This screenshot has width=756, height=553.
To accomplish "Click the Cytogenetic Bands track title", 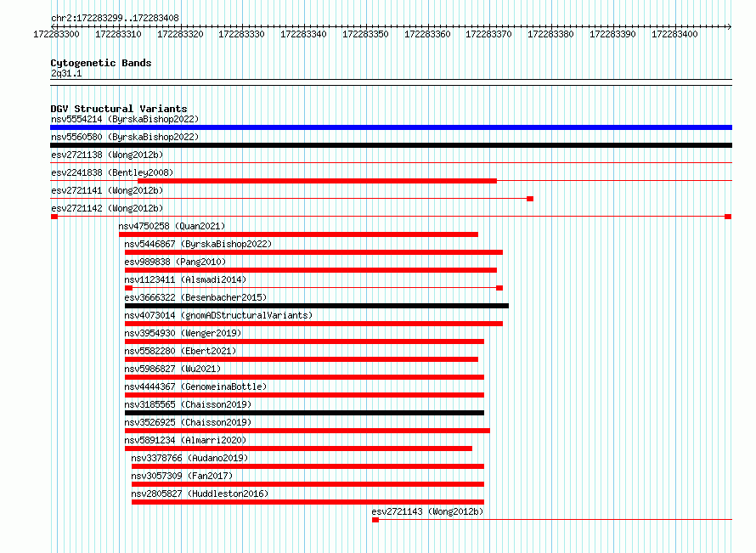I will tap(101, 63).
